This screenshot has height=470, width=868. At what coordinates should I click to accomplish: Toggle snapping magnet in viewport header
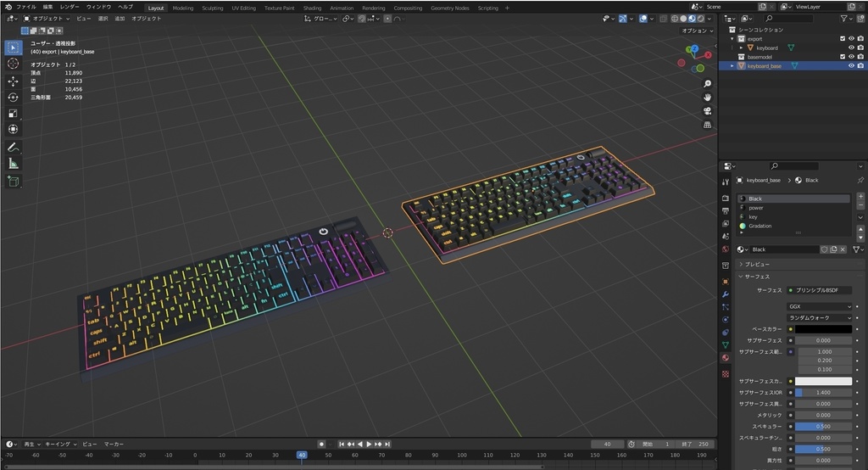[x=361, y=19]
